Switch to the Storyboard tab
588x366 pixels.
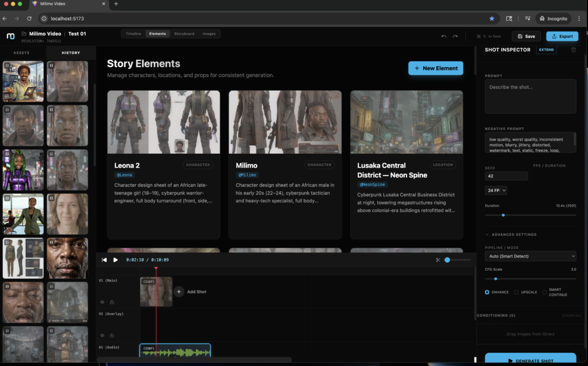point(184,34)
